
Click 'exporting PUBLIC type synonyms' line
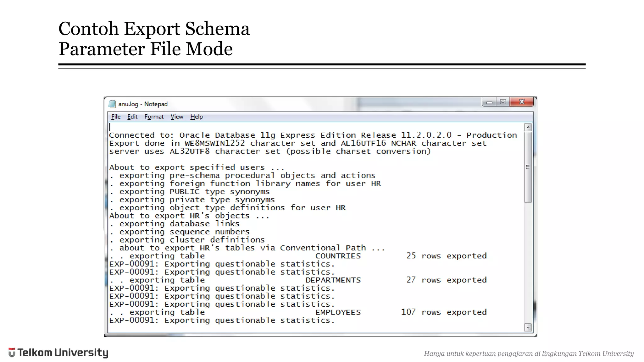(189, 192)
